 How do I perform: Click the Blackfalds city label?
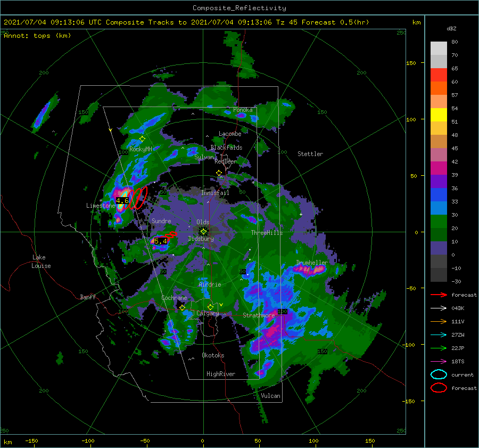pyautogui.click(x=226, y=148)
